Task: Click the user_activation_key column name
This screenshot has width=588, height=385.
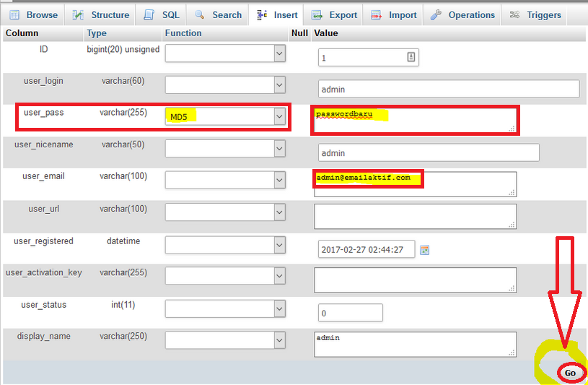Action: [x=44, y=272]
